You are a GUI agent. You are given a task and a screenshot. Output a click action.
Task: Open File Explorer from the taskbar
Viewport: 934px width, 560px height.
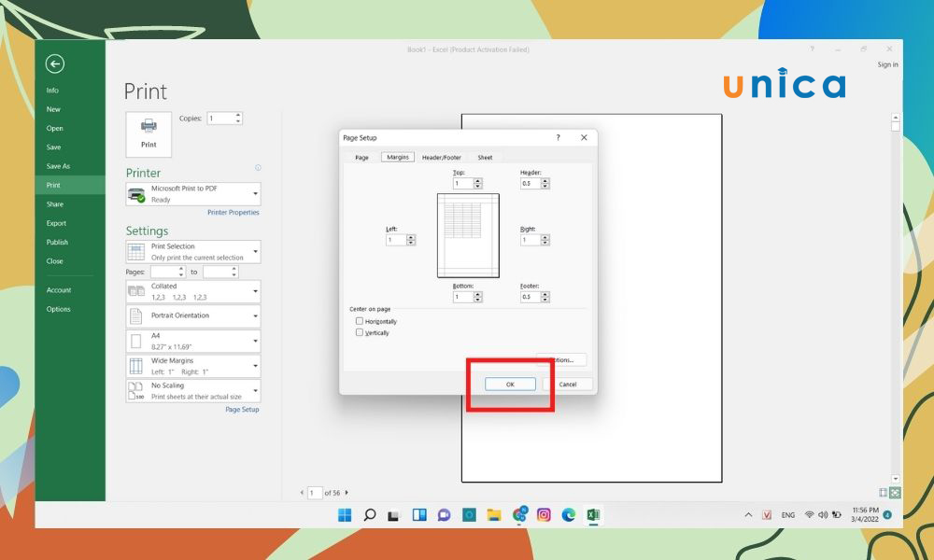point(494,515)
